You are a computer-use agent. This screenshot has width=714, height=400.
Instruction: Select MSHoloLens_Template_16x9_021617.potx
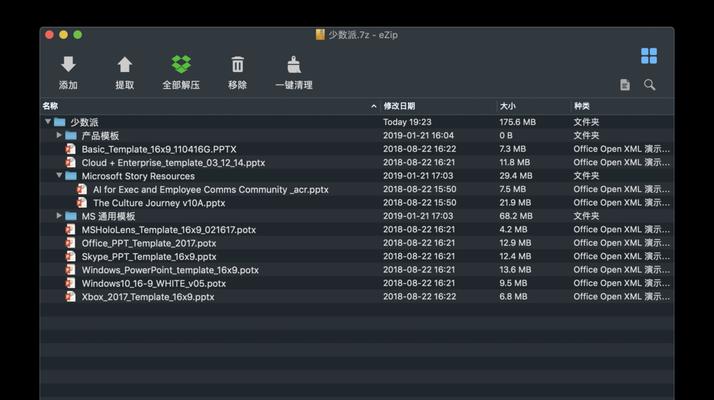(x=168, y=230)
